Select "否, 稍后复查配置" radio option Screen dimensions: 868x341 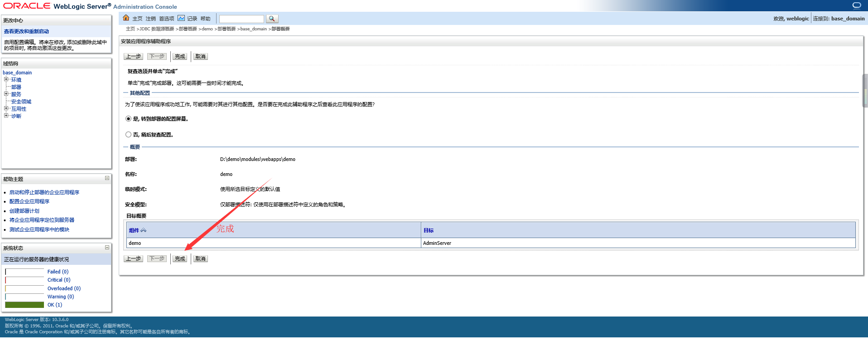coord(128,135)
